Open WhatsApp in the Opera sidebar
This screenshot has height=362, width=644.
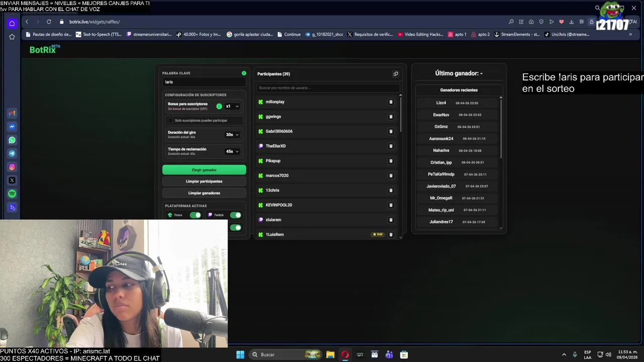click(12, 140)
